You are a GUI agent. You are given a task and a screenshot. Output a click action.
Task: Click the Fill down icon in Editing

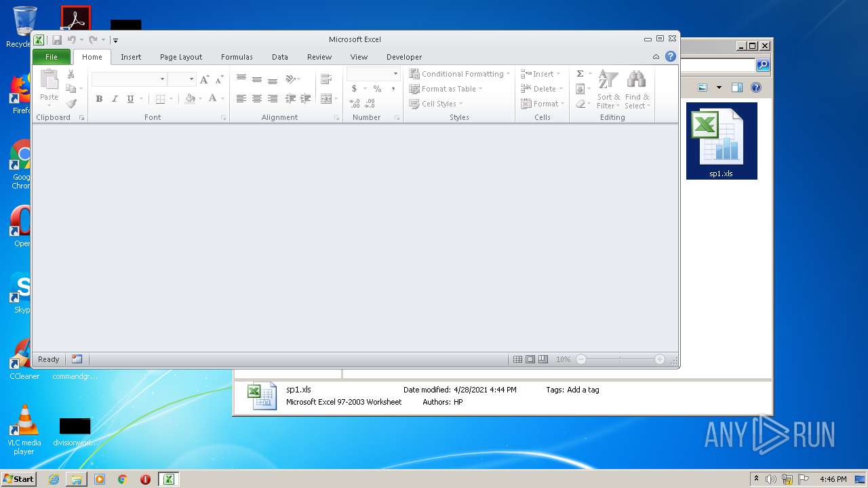(x=580, y=89)
